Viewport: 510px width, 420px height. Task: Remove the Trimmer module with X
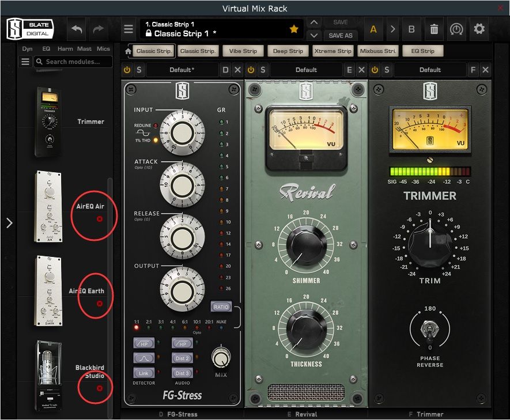pyautogui.click(x=485, y=70)
